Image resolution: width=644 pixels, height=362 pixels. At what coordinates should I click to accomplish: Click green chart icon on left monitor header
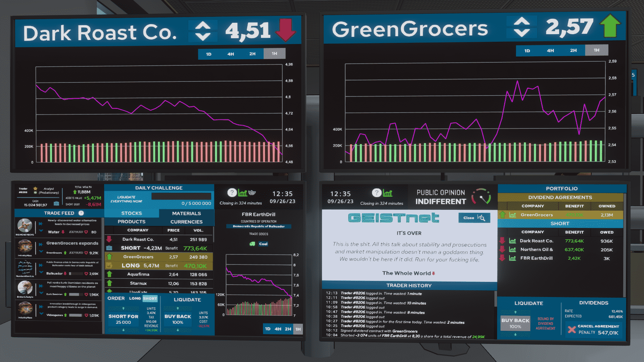click(x=243, y=193)
